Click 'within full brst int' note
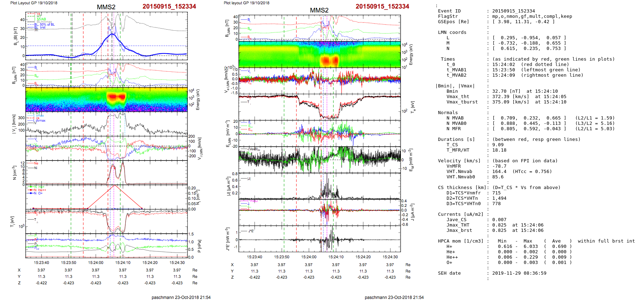 coord(607,241)
